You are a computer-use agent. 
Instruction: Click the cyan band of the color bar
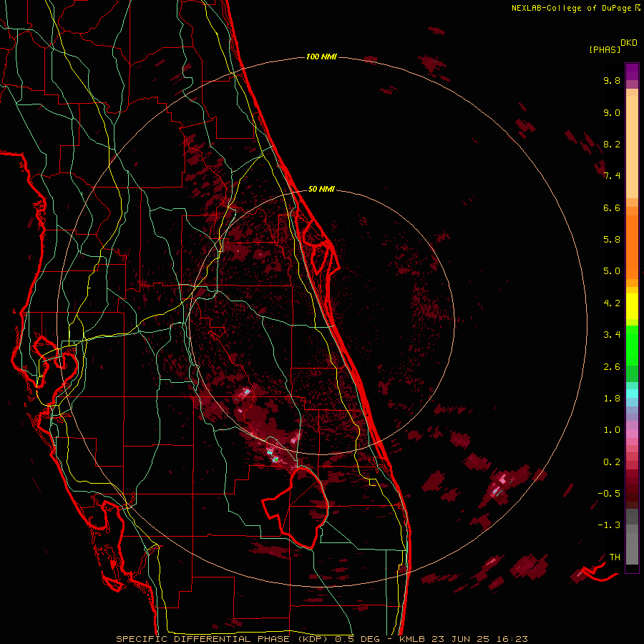click(x=632, y=394)
